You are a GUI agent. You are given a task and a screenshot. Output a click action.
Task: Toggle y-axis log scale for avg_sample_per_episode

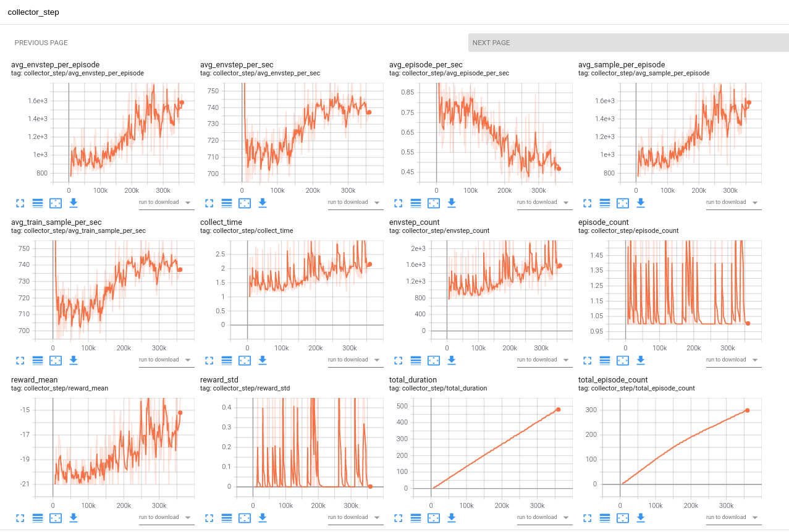point(605,203)
